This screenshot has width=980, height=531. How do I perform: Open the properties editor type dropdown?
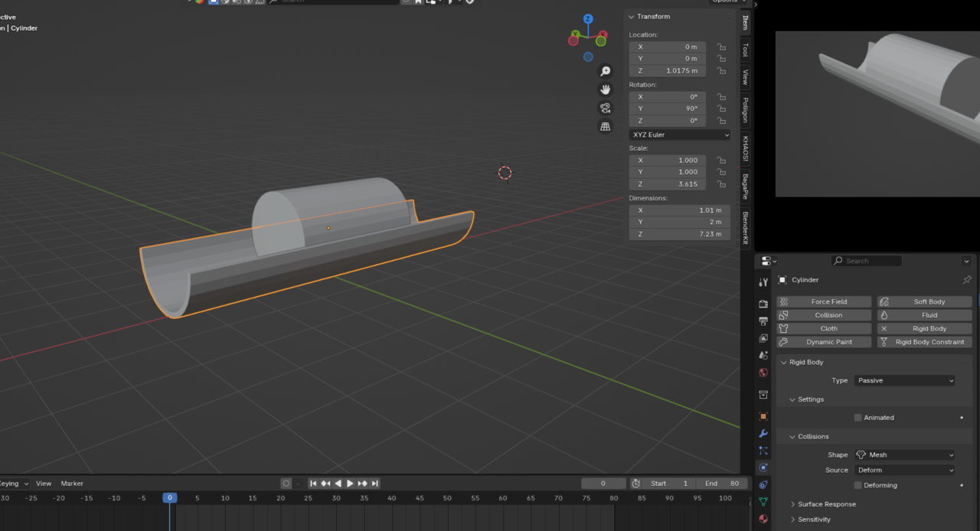[768, 261]
